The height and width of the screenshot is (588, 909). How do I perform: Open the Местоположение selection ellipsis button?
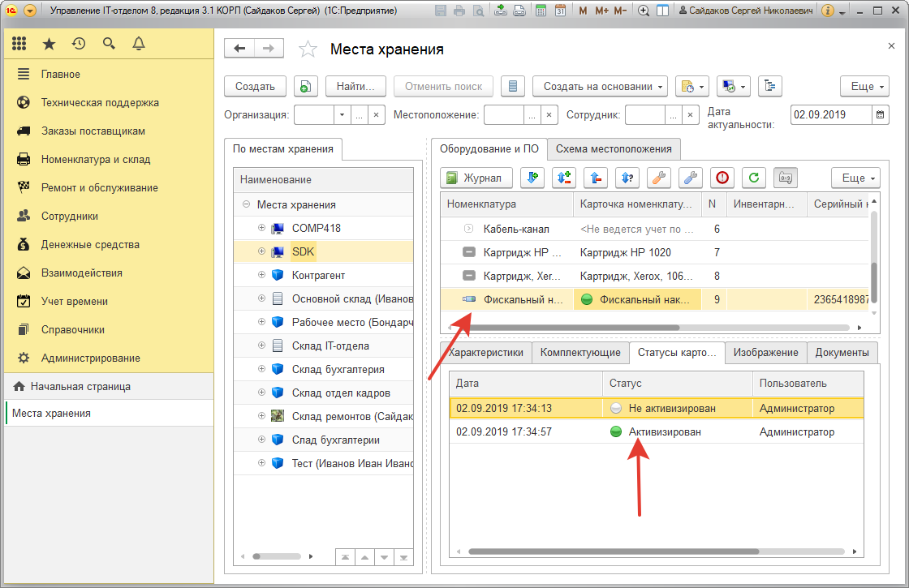pyautogui.click(x=532, y=114)
